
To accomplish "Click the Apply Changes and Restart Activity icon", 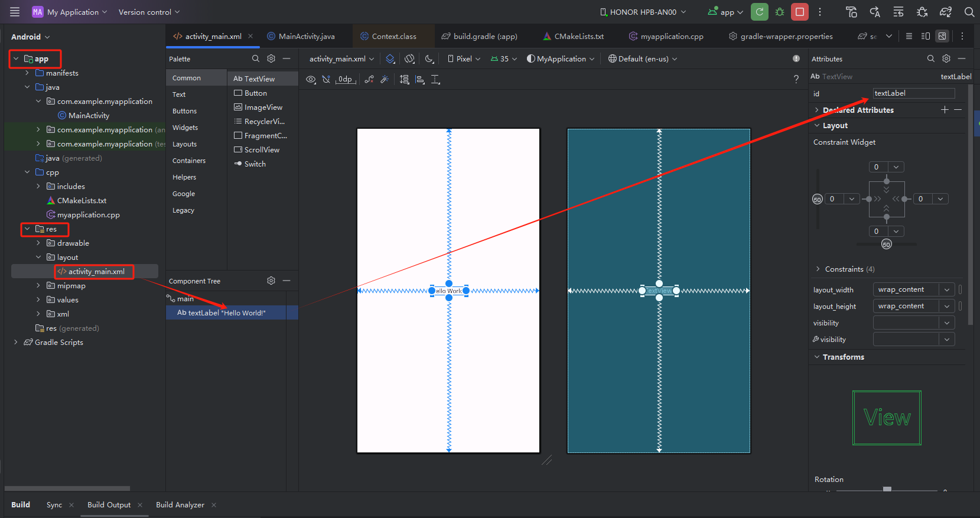I will coord(875,12).
